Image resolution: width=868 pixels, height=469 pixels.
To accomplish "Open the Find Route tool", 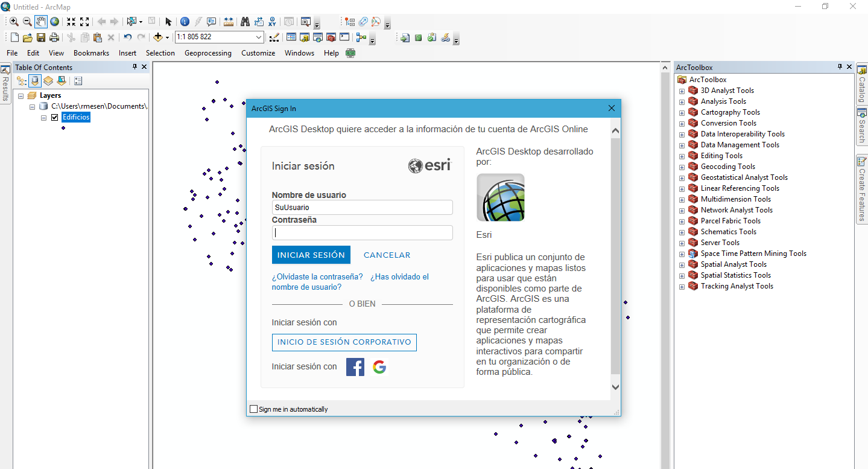I will (x=258, y=22).
